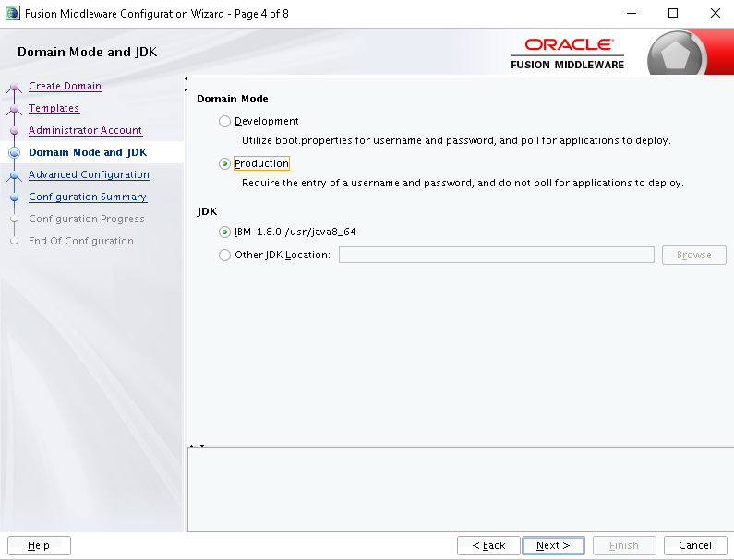
Task: Open the Advanced Configuration step
Action: tap(89, 174)
